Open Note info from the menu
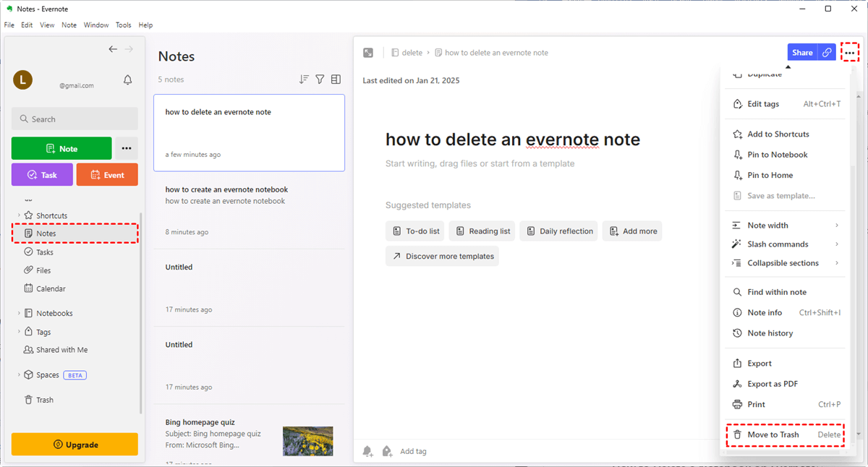The image size is (868, 467). pos(786,313)
